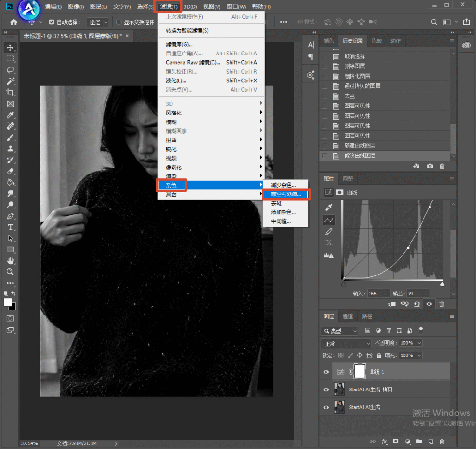Open the 填充 fill dropdown arrow
Screen dimensions: 476x449
[419, 355]
